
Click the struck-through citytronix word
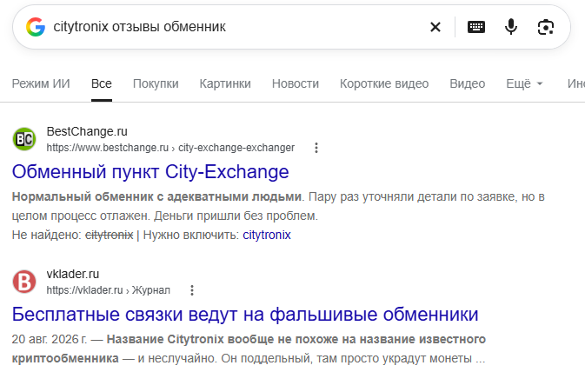pos(109,235)
